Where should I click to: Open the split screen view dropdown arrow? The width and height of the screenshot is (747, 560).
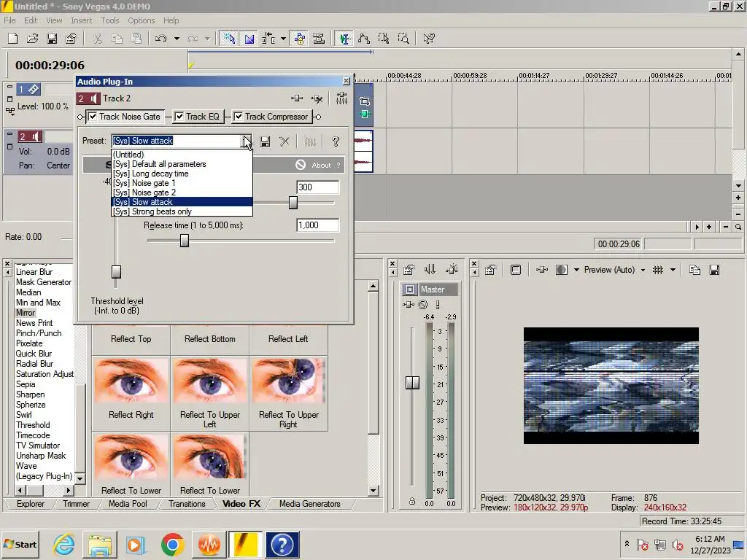[x=576, y=270]
